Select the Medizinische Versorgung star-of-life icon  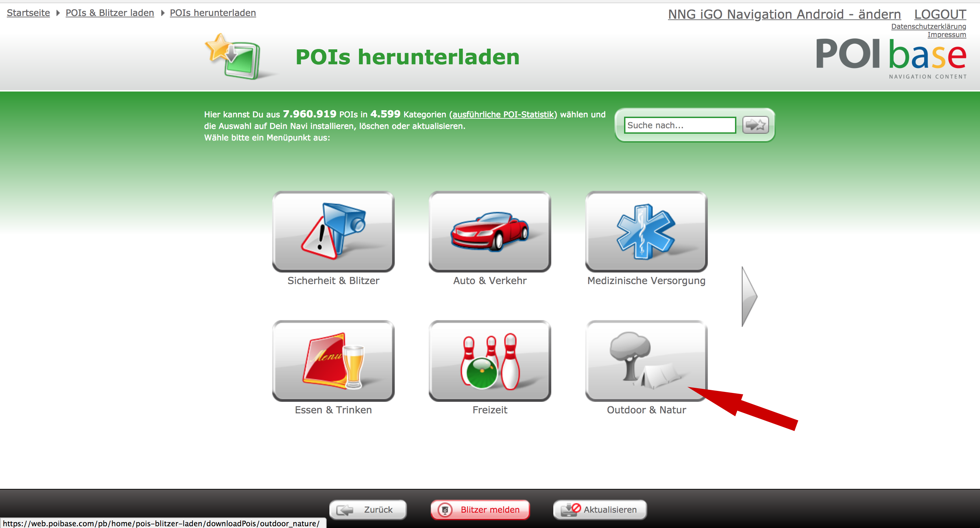click(646, 231)
